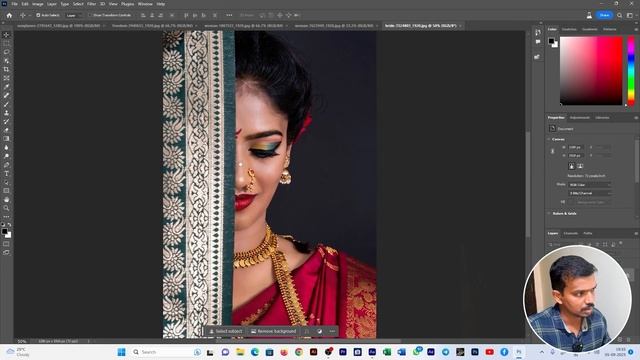Open more options on contextual task bar

click(332, 331)
